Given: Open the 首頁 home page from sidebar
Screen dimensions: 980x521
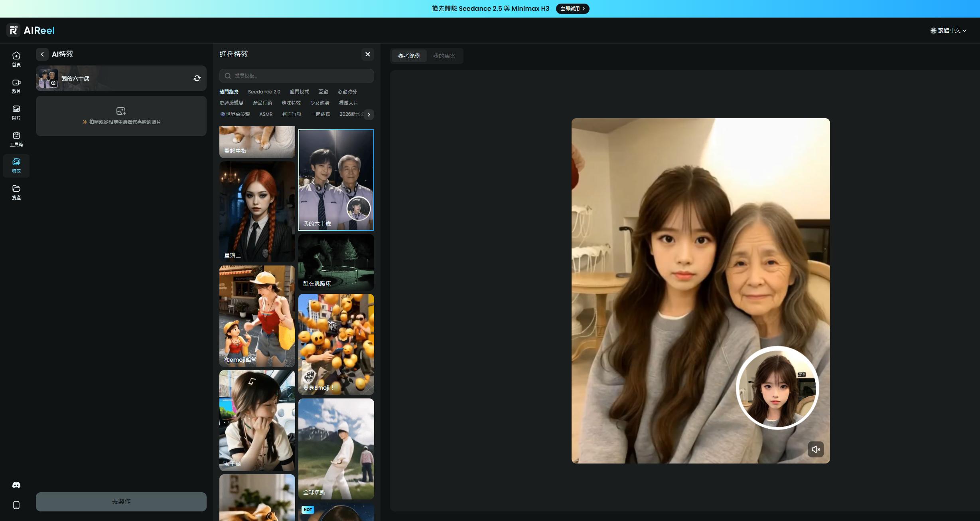Looking at the screenshot, I should (x=16, y=59).
